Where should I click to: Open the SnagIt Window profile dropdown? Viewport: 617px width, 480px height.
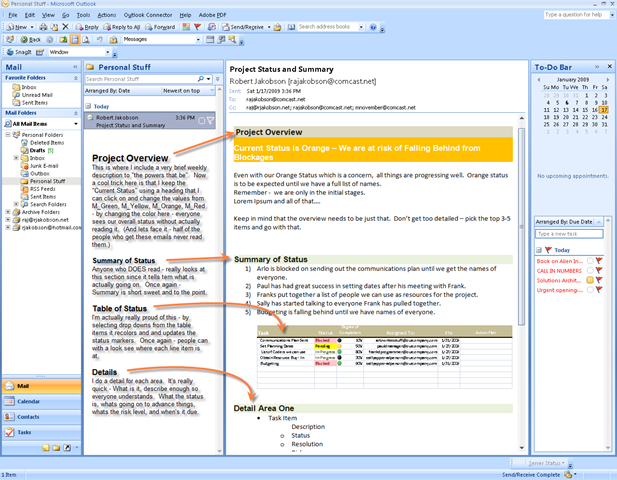(x=107, y=52)
